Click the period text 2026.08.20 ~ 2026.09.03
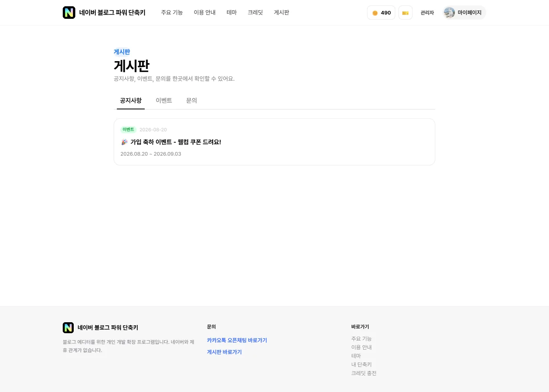 [151, 154]
